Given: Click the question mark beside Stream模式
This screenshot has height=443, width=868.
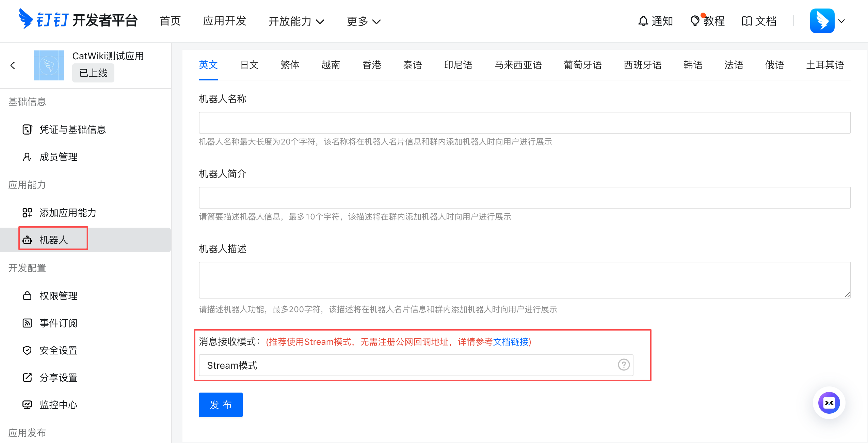Looking at the screenshot, I should pyautogui.click(x=623, y=365).
